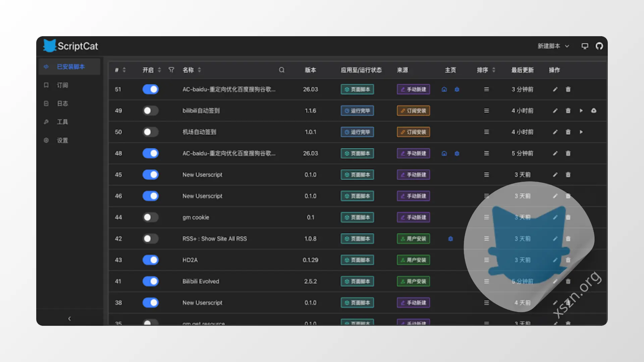Open 订阅 in sidebar
The image size is (644, 362).
(69, 85)
